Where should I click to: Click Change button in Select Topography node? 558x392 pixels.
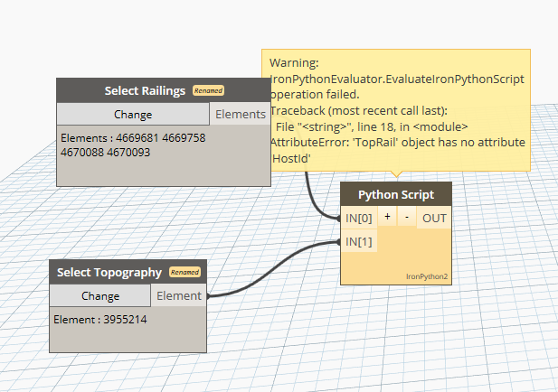[100, 295]
